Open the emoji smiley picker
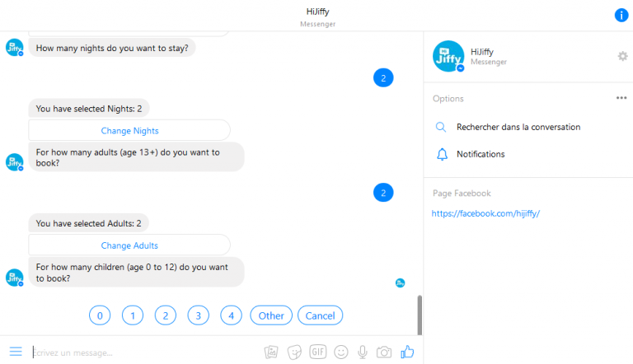Viewport: 633px width, 364px height. tap(340, 352)
